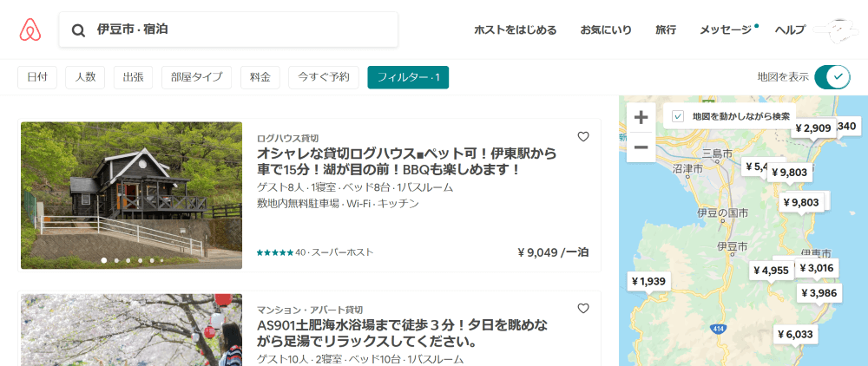Go to お気に入り in the top navigation

pos(606,29)
